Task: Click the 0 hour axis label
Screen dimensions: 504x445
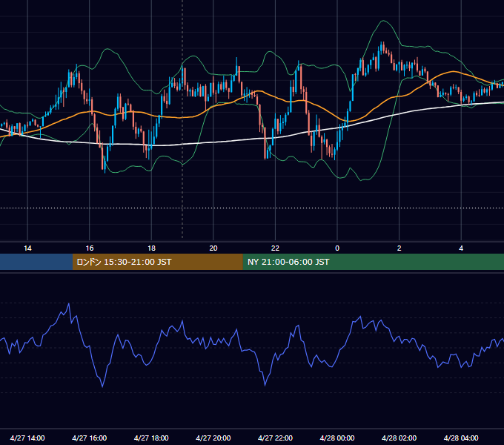Action: (337, 248)
